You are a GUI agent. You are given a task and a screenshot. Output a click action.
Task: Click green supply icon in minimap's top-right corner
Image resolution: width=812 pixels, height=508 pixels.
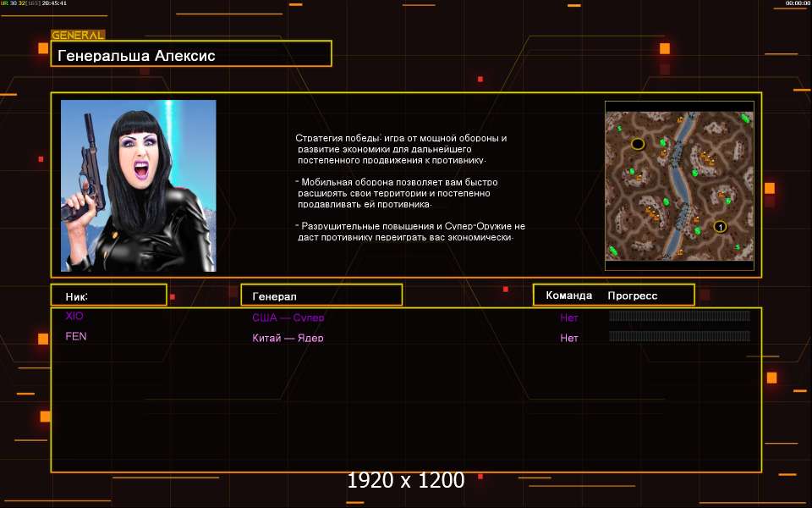click(x=745, y=118)
